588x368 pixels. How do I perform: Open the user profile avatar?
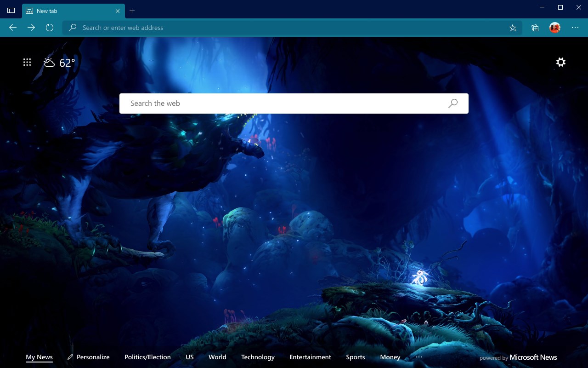[x=555, y=28]
